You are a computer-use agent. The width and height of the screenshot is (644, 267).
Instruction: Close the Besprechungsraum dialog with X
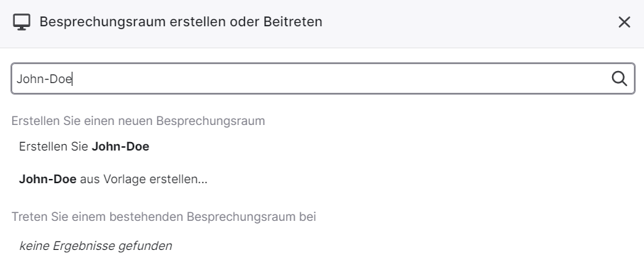[x=624, y=22]
